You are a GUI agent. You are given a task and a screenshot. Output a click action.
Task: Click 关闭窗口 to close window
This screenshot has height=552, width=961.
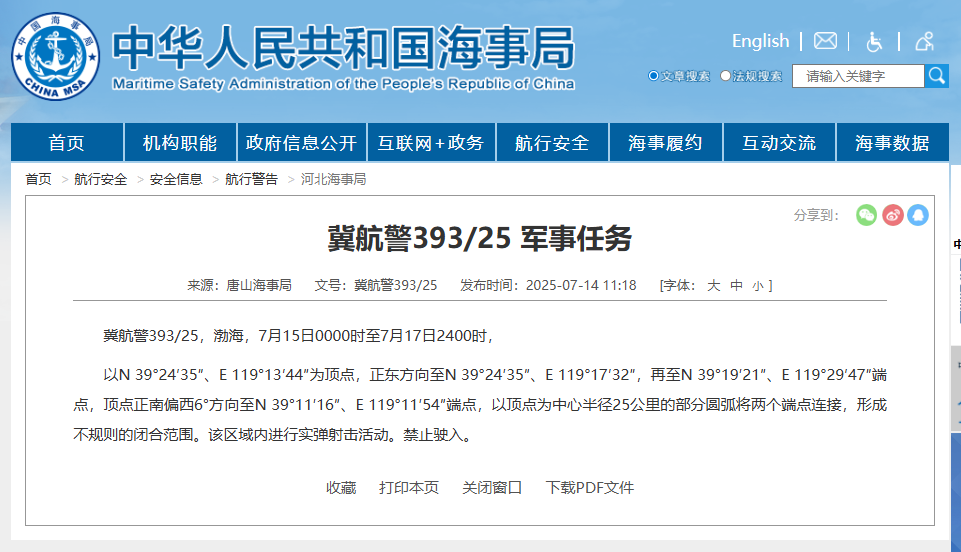[x=492, y=488]
